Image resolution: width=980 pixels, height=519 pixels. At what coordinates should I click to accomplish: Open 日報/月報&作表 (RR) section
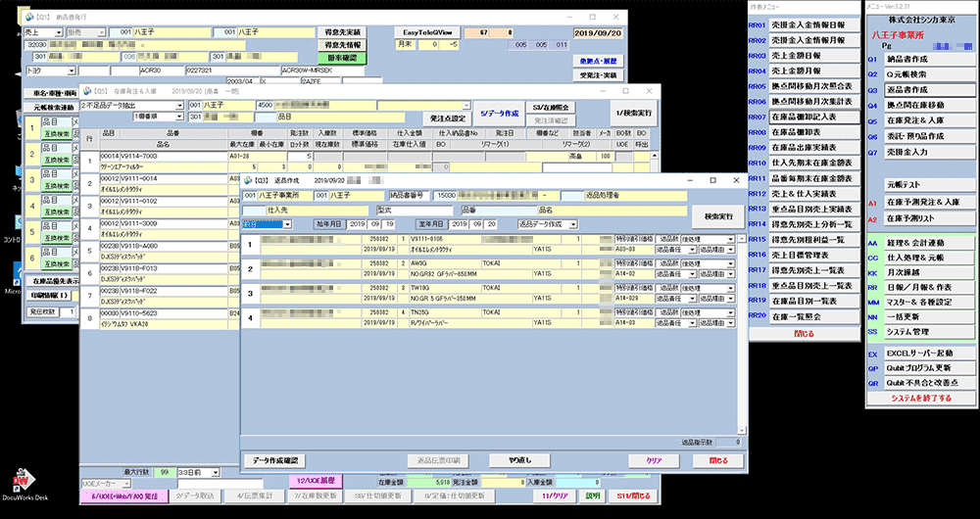(929, 287)
